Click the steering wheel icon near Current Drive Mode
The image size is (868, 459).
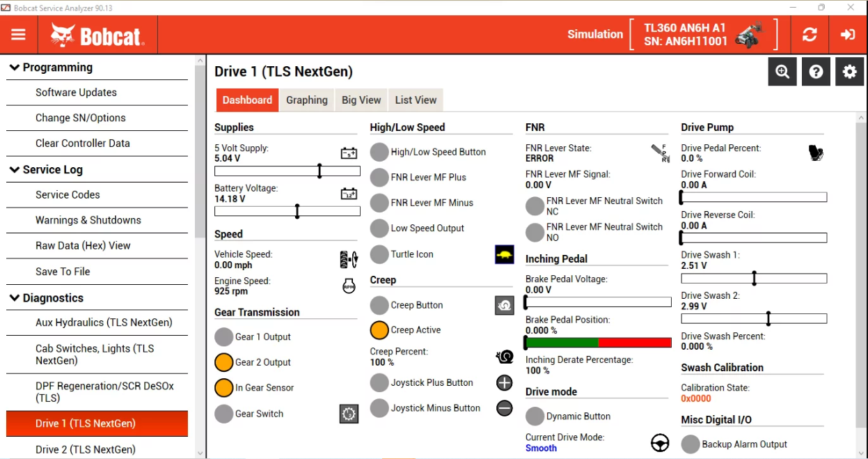[659, 442]
